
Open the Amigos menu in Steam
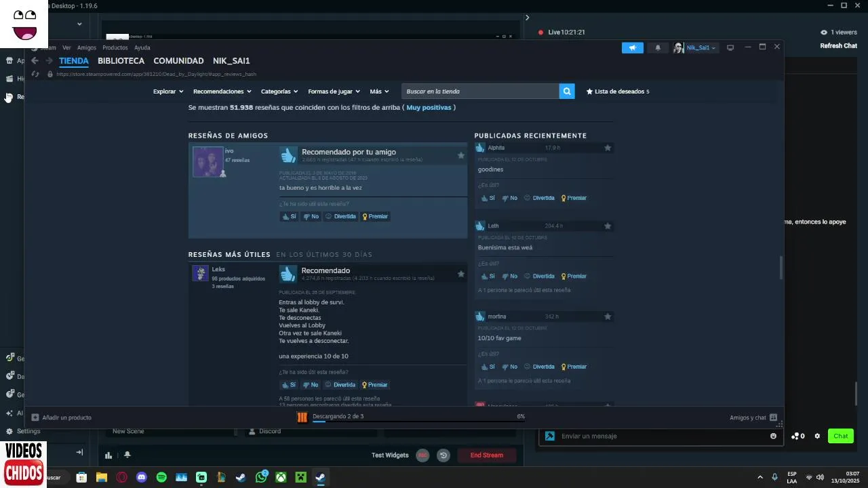pyautogui.click(x=87, y=47)
